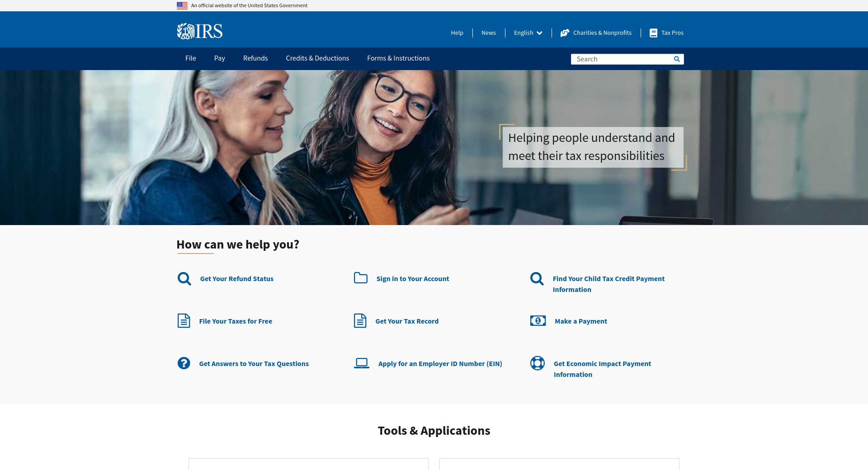The image size is (868, 470).
Task: Open the Help link in header
Action: click(457, 33)
